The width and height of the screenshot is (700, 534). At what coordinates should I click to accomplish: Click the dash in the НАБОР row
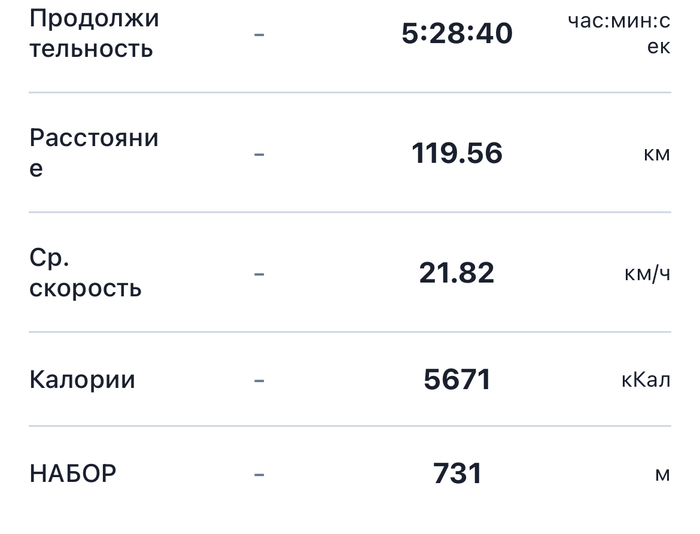(259, 474)
